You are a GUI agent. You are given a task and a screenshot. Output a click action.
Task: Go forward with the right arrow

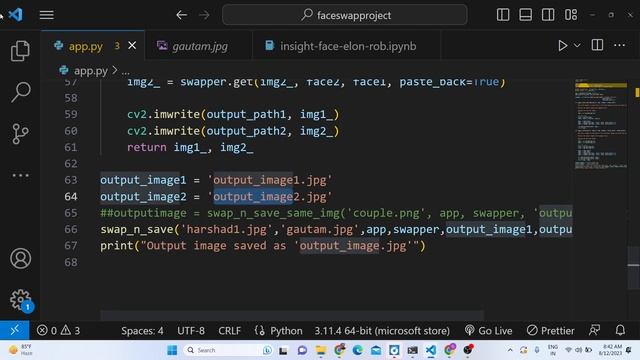(x=204, y=15)
